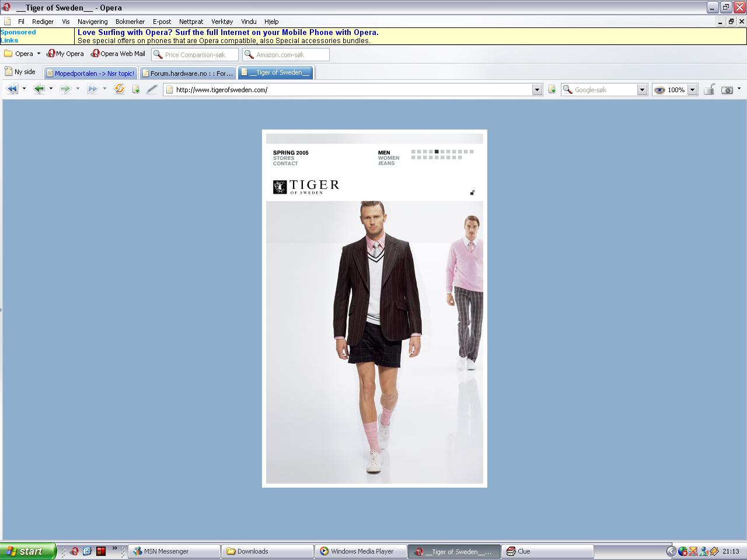Open the camera button dropdown arrow
Image resolution: width=747 pixels, height=560 pixels.
pos(739,89)
